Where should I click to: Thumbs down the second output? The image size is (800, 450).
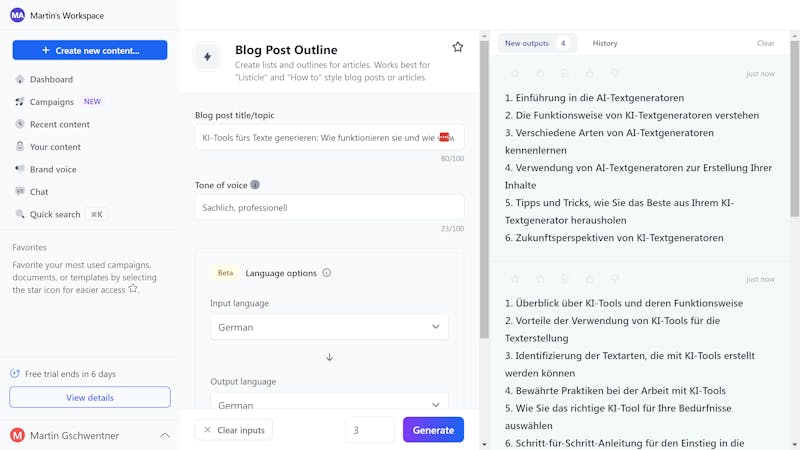[615, 279]
